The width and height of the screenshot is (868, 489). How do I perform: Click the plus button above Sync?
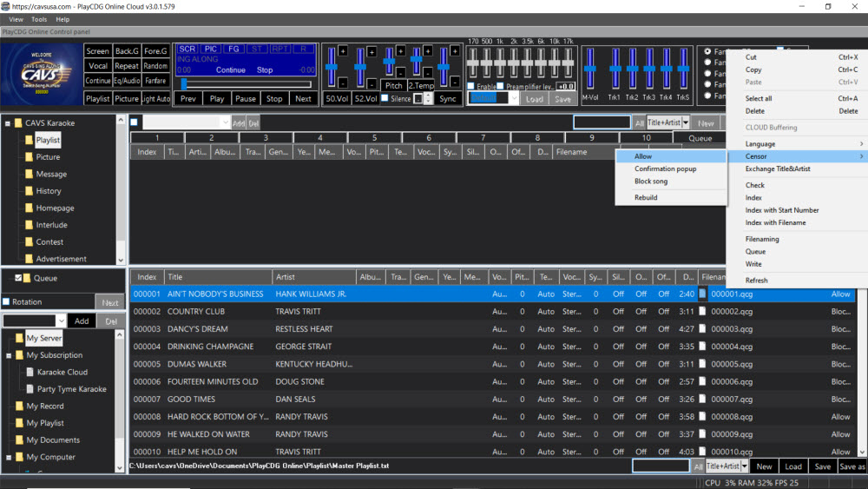coord(455,51)
